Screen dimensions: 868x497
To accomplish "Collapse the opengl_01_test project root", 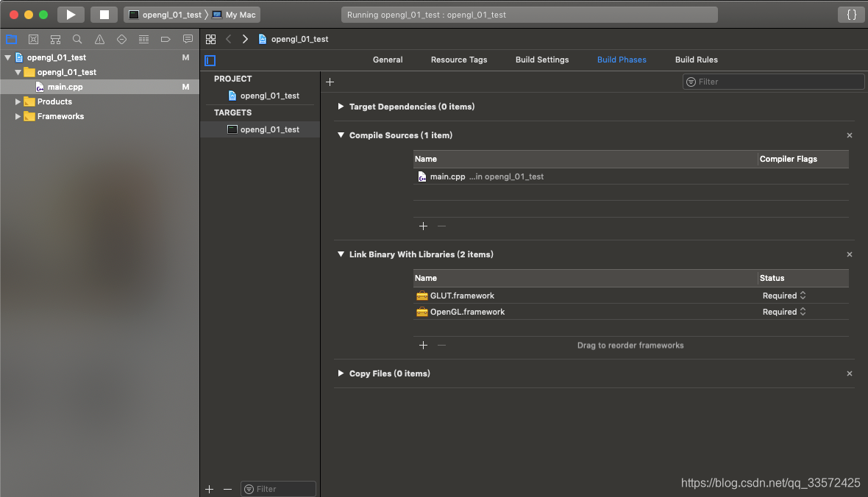I will (8, 57).
